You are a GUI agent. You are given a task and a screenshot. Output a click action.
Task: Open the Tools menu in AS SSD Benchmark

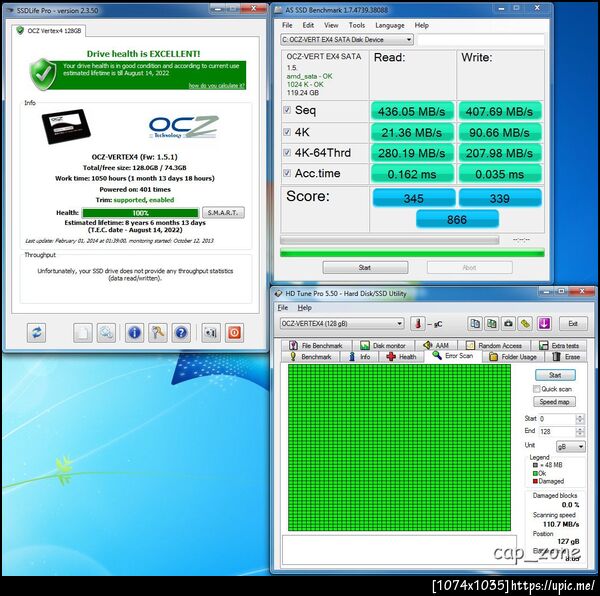click(357, 25)
